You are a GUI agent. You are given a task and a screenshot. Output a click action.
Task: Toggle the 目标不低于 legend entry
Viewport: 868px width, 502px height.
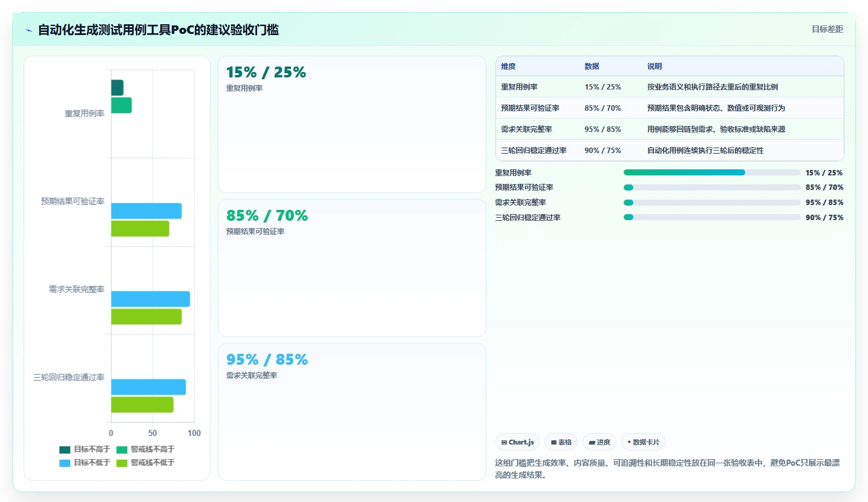click(85, 463)
